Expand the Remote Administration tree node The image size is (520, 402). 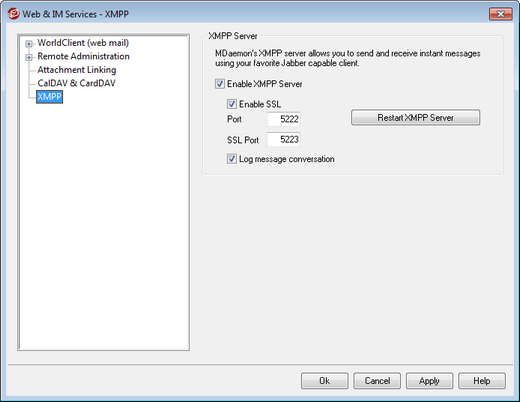(x=29, y=57)
